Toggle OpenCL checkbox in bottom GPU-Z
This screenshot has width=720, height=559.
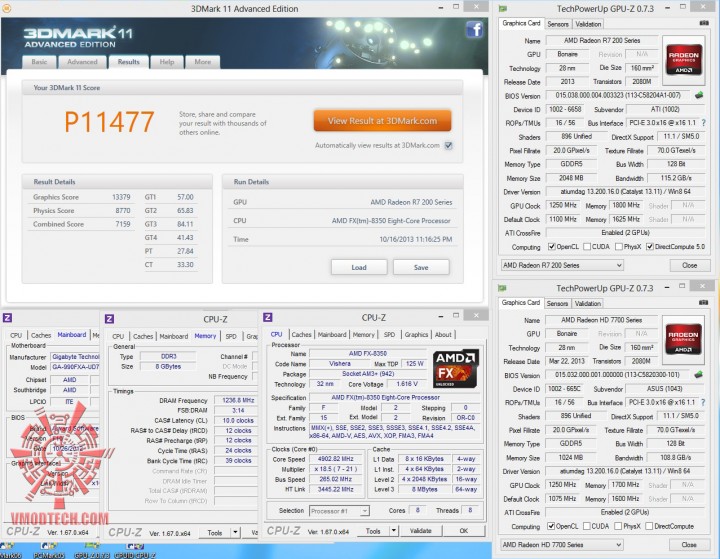[x=551, y=526]
